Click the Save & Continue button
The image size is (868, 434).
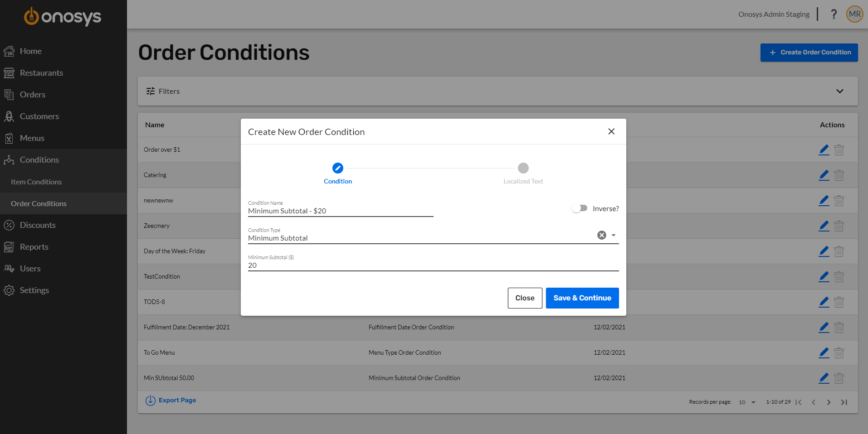point(582,298)
